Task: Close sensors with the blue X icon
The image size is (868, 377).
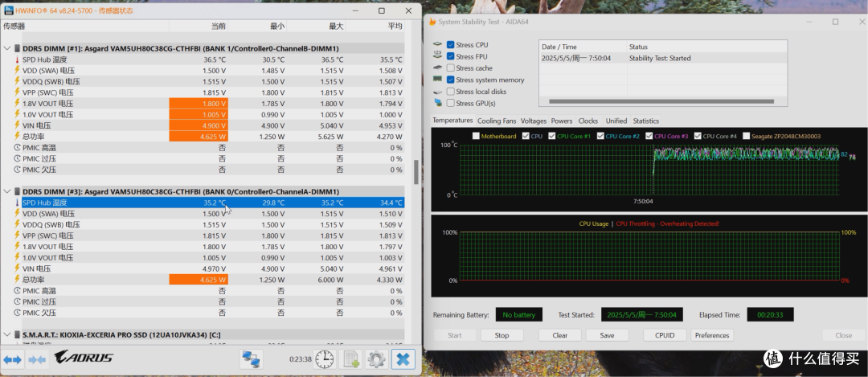Action: 403,359
